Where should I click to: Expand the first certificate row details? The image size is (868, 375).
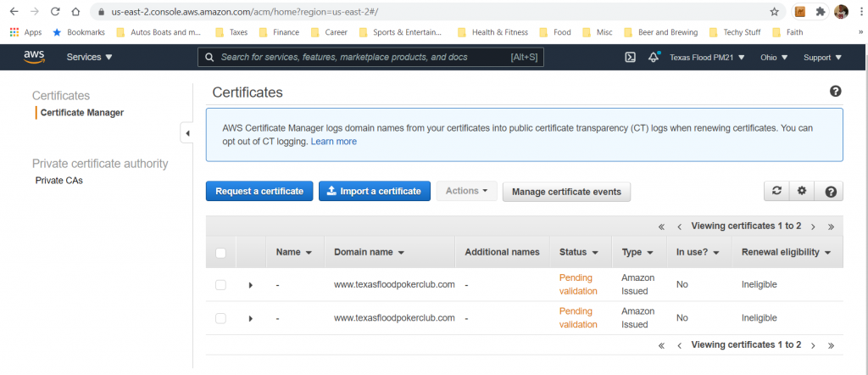250,285
